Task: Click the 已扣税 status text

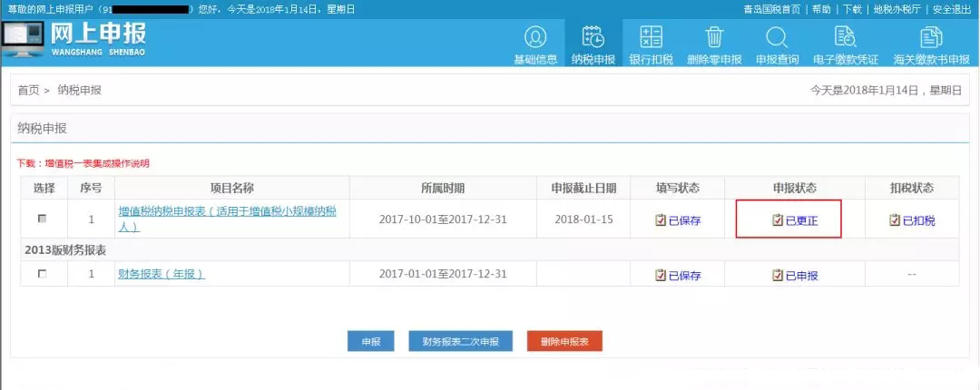Action: [x=918, y=220]
